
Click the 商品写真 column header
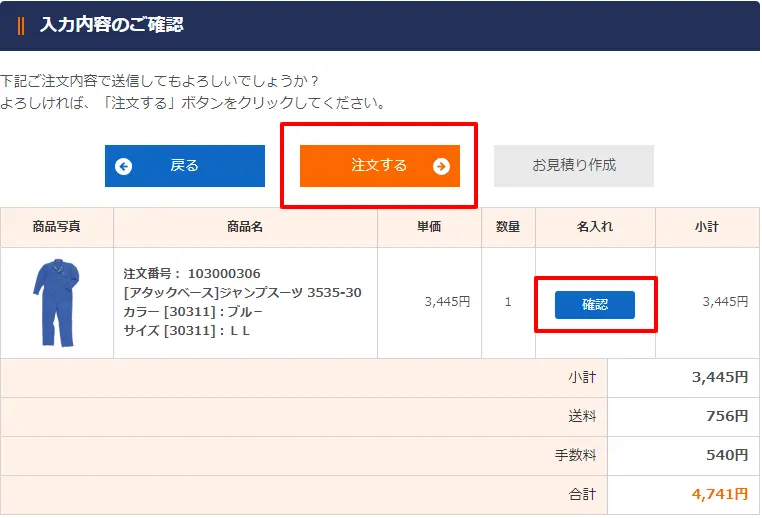(56, 227)
